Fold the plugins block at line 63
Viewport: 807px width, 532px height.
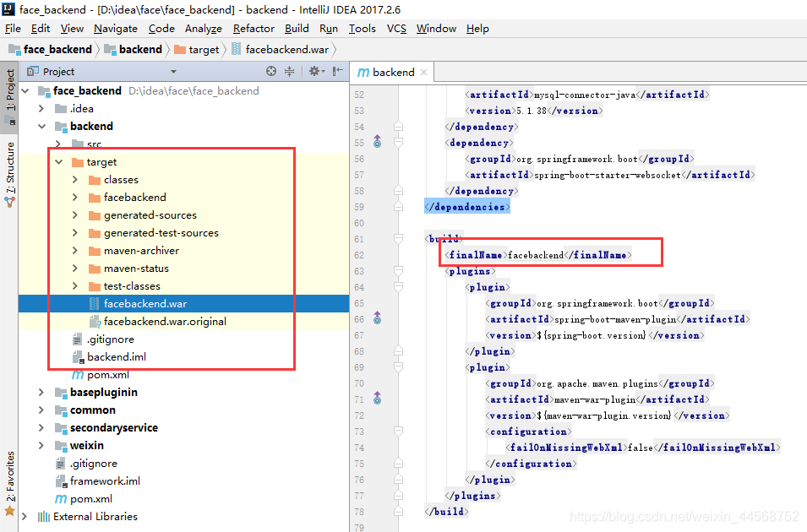tap(398, 270)
